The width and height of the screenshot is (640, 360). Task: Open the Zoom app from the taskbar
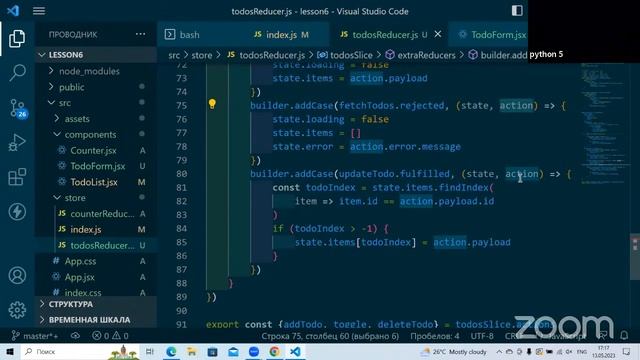coord(254,351)
